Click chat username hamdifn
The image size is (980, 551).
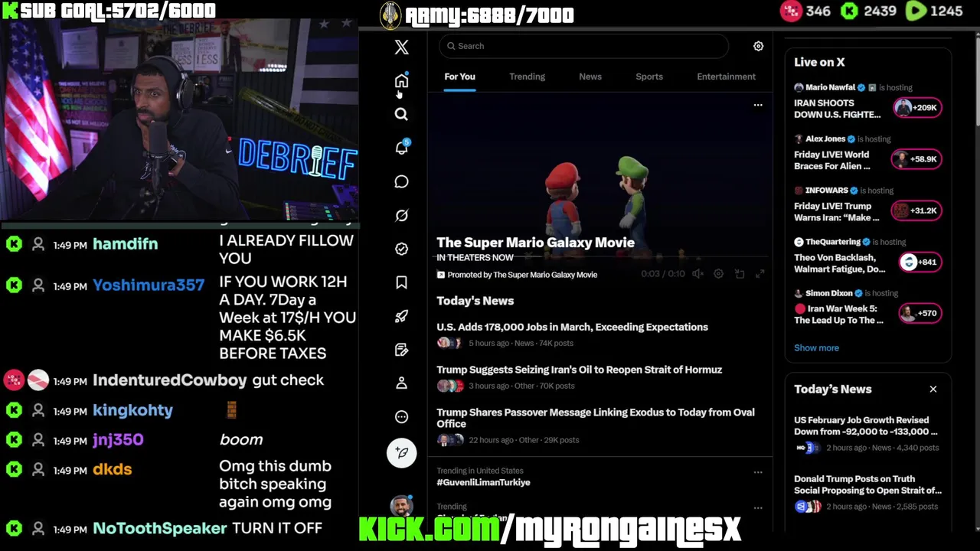125,244
